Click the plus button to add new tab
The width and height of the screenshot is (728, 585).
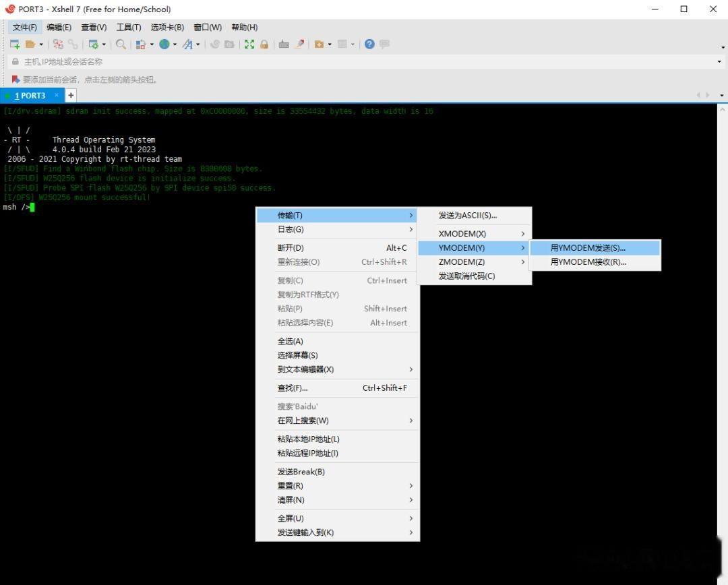click(71, 95)
